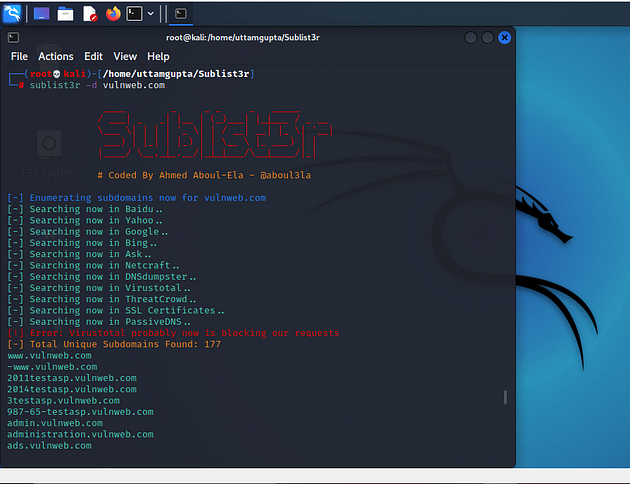The height and width of the screenshot is (484, 630).
Task: Launch the text editor panel icon
Action: coord(90,14)
